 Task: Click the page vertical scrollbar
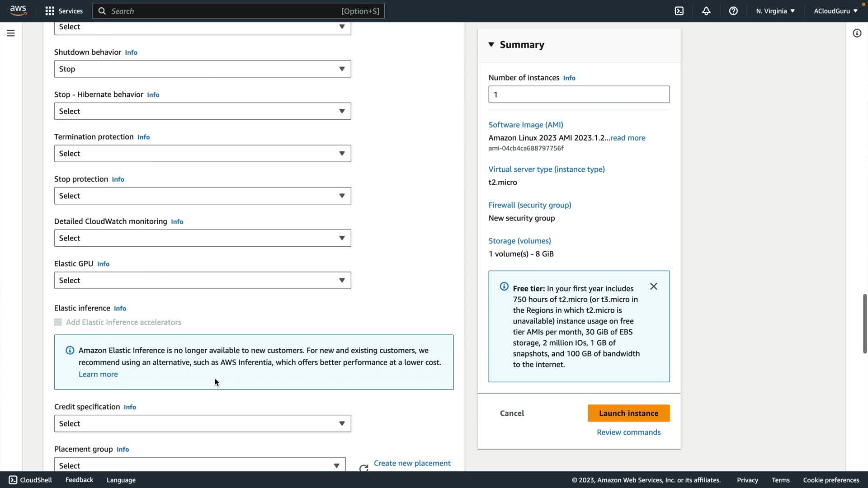pos(864,323)
